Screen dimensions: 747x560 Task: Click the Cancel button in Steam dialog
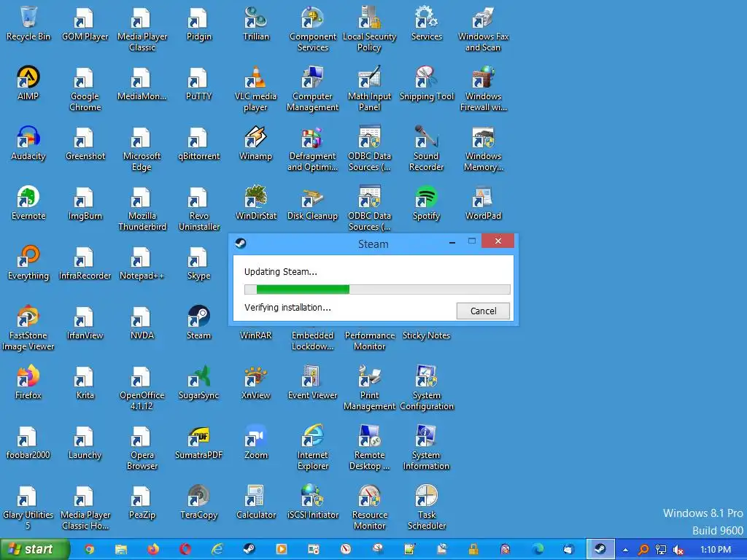483,311
